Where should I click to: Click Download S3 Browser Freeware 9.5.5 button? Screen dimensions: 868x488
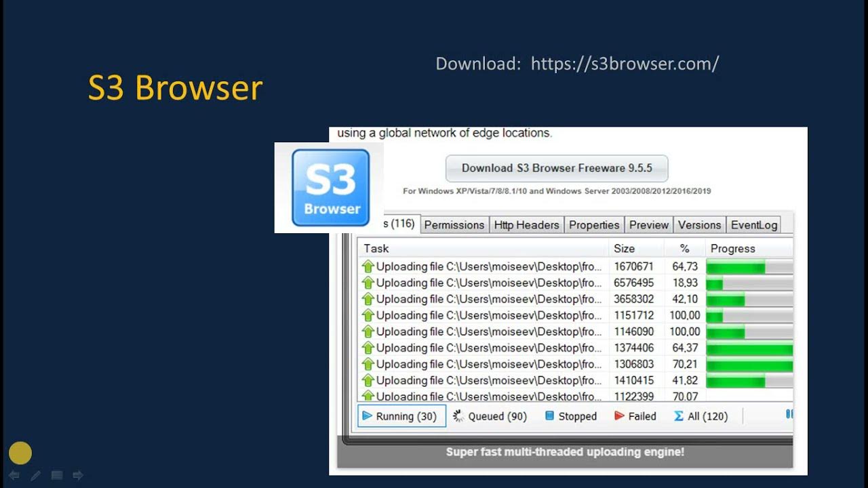557,168
